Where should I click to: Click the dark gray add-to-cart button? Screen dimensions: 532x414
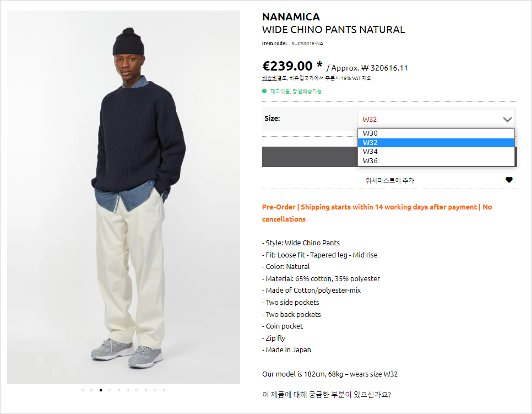[310, 157]
